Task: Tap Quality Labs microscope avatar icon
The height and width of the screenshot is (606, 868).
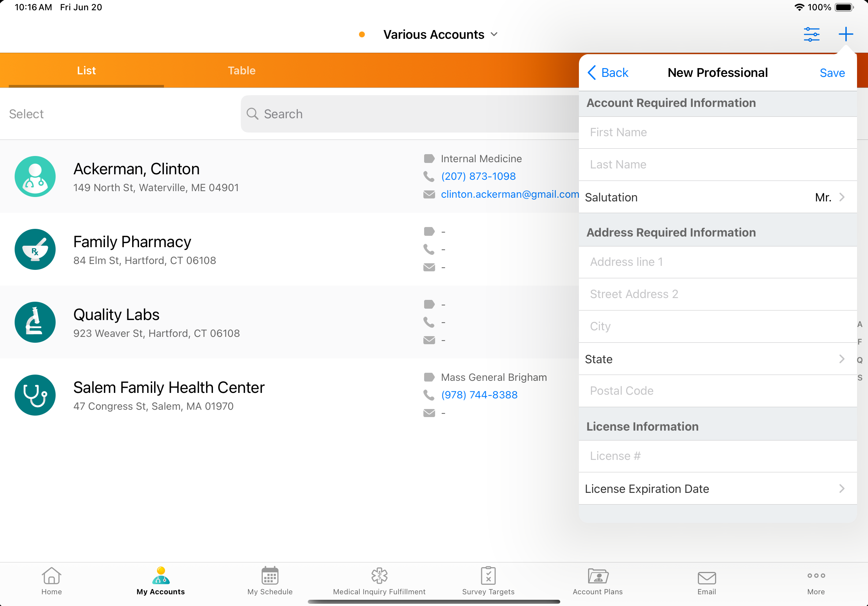Action: point(35,322)
